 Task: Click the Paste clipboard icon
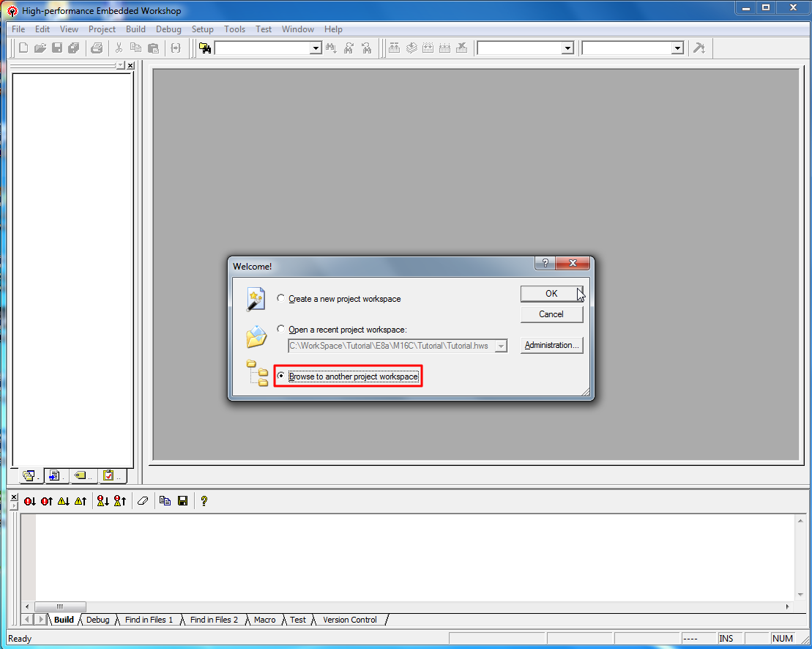click(153, 48)
